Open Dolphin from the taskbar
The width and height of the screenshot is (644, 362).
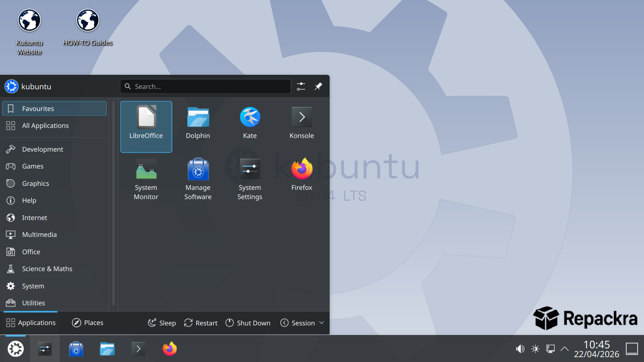point(107,349)
